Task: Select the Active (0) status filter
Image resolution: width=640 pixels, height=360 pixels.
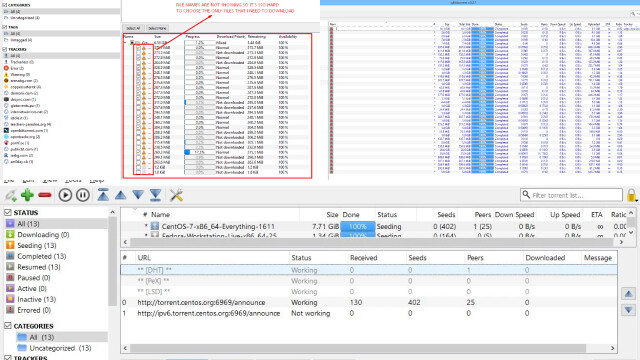Action: pos(56,289)
